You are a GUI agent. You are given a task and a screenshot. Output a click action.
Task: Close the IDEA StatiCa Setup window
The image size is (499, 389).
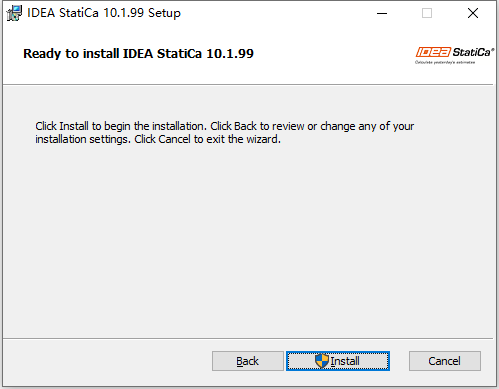(473, 13)
